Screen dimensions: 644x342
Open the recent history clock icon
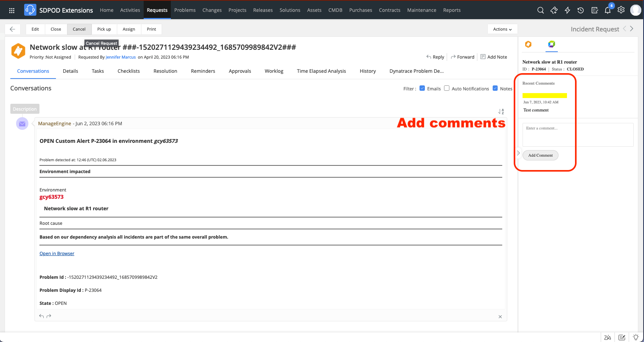(x=581, y=10)
